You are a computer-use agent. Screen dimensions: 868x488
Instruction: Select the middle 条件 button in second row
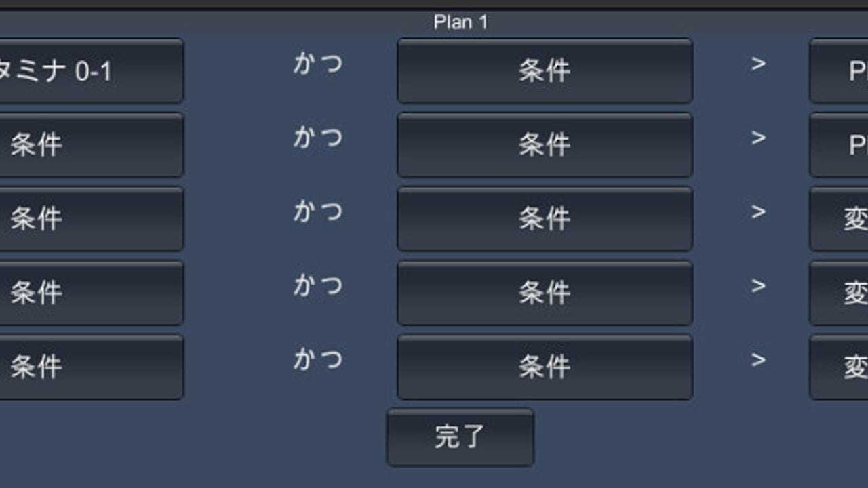pyautogui.click(x=545, y=144)
